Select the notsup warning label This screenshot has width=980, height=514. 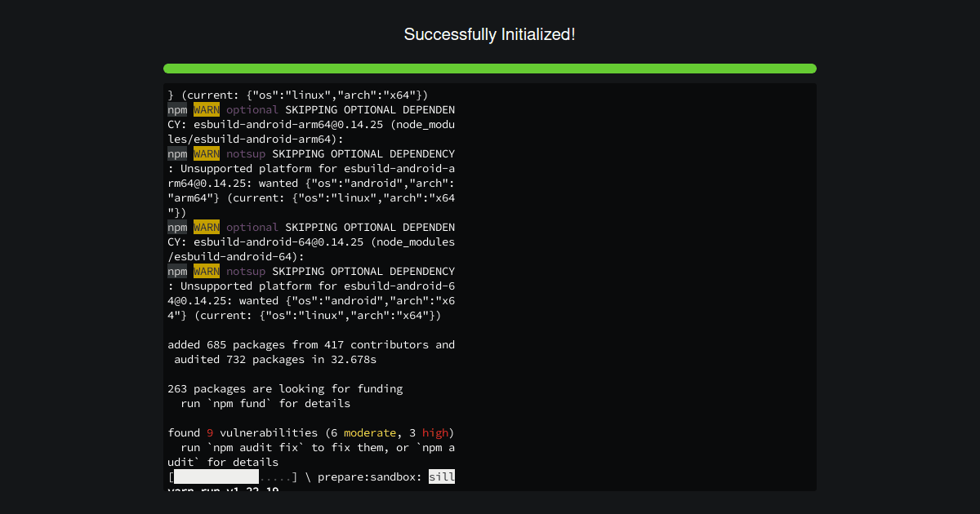[246, 153]
